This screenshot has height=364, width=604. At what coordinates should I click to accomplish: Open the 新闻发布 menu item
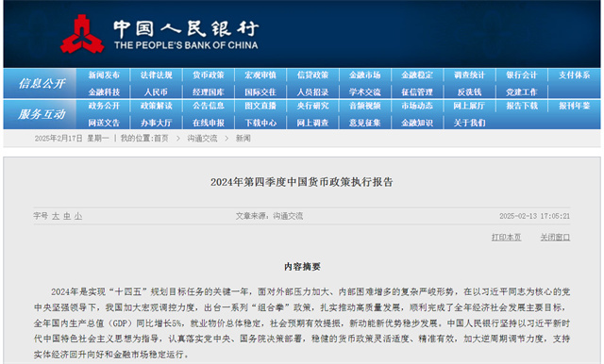click(104, 75)
